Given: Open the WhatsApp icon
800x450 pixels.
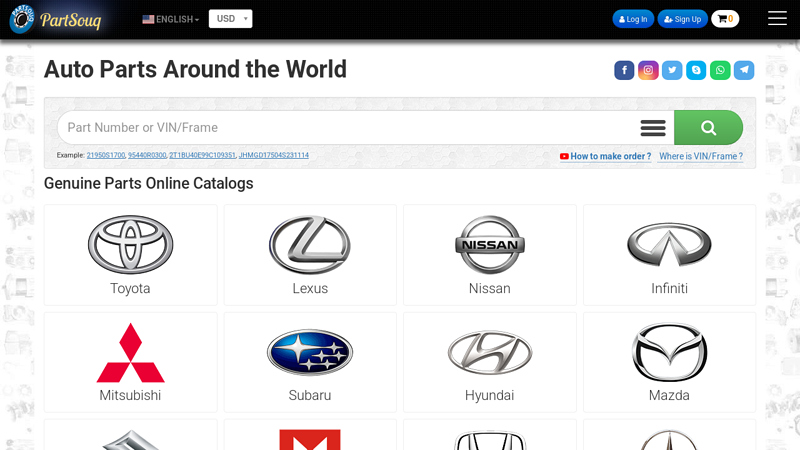Looking at the screenshot, I should 720,70.
